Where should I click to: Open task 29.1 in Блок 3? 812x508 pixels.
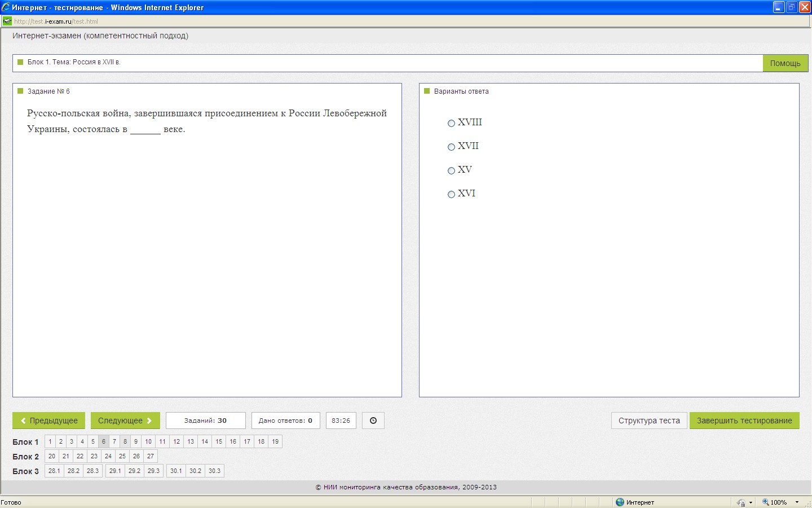tap(115, 471)
